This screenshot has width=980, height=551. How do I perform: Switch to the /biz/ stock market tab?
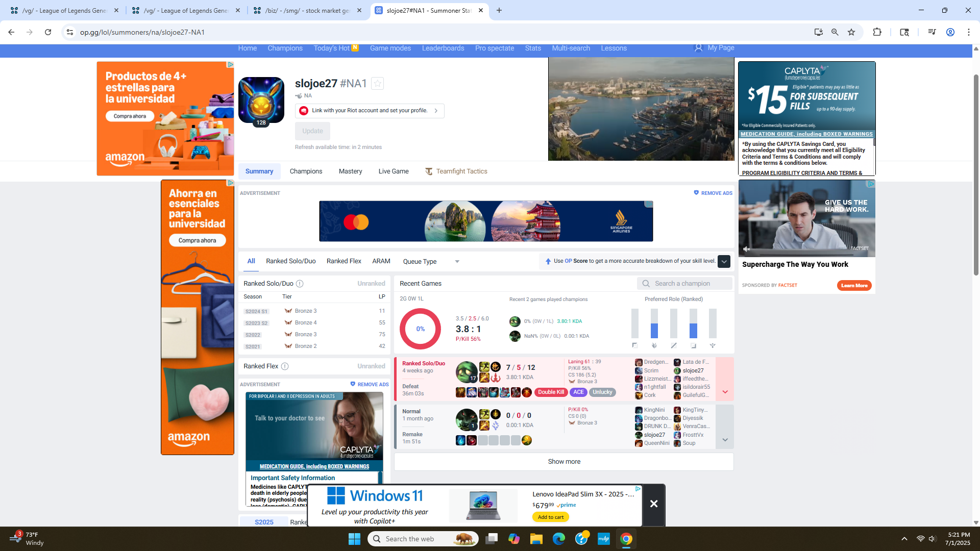[x=308, y=10]
